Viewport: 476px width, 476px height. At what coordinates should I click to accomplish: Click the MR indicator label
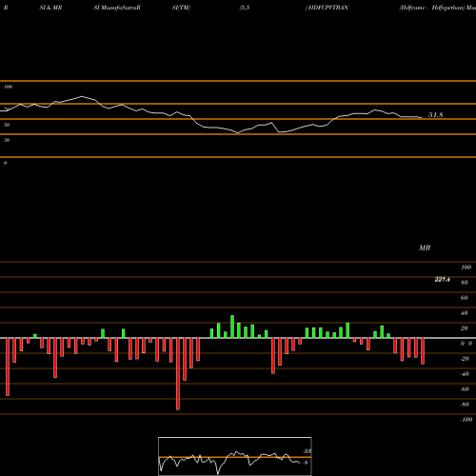[x=425, y=248]
